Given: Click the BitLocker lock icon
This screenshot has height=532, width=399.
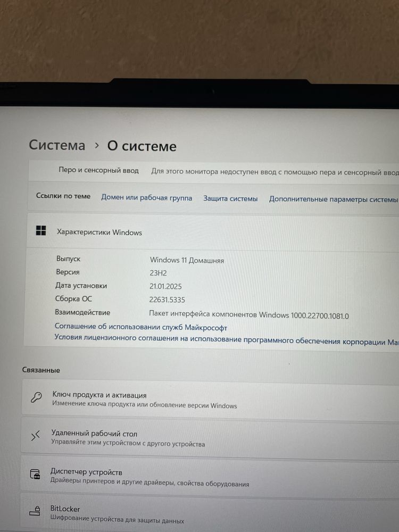Looking at the screenshot, I should pos(35,511).
